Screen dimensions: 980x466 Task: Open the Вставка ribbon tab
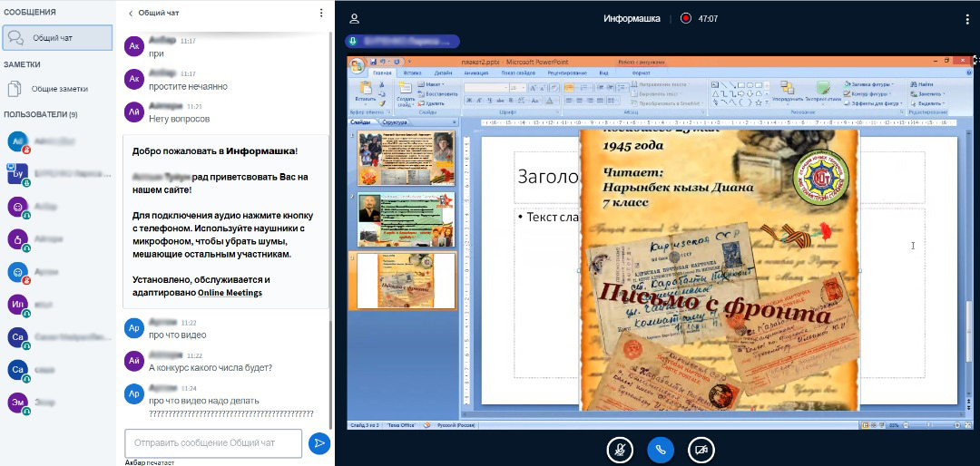click(x=412, y=72)
